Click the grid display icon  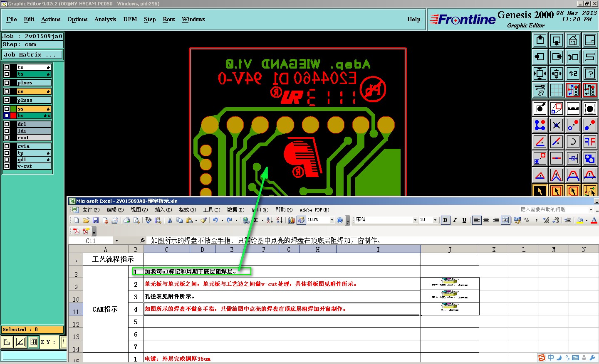[557, 90]
